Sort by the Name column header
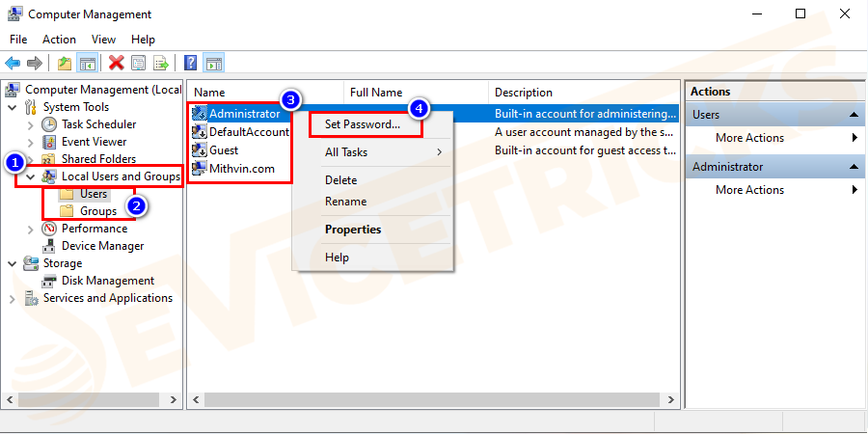This screenshot has width=868, height=434. click(x=266, y=93)
